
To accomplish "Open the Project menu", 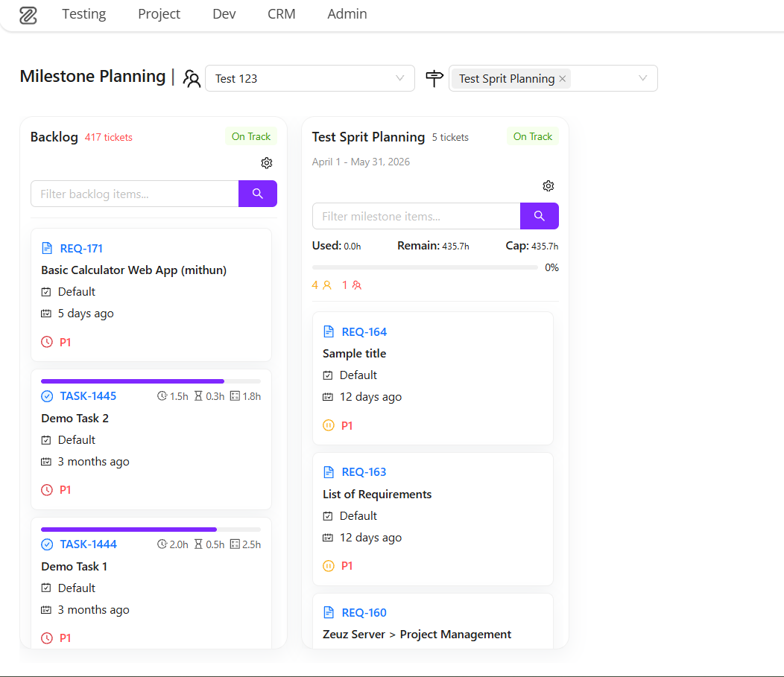I will [x=159, y=14].
